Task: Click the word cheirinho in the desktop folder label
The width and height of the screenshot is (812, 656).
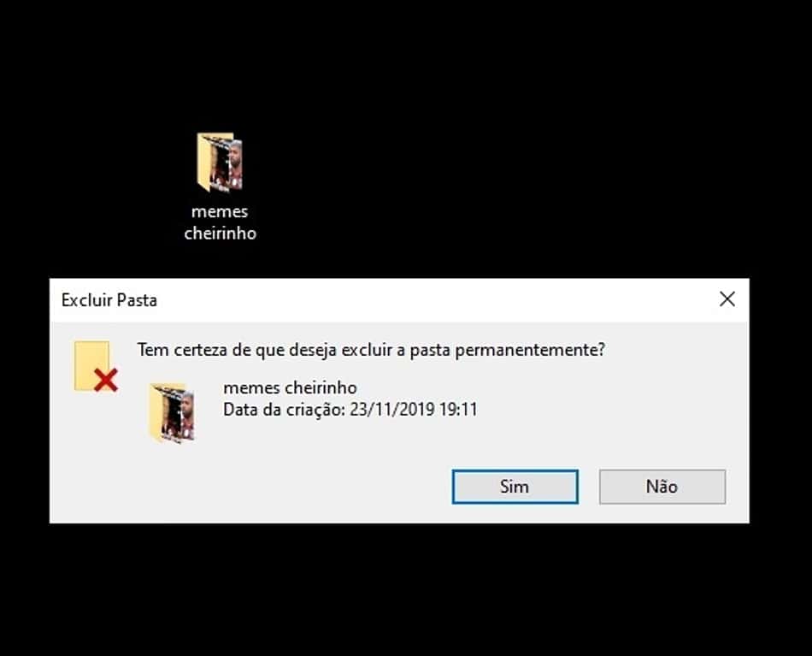Action: click(x=220, y=233)
